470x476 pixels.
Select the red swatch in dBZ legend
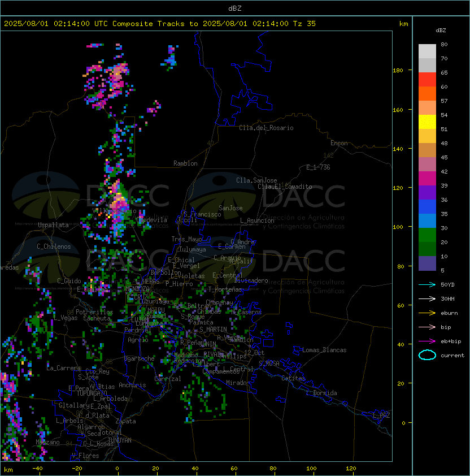pyautogui.click(x=427, y=79)
